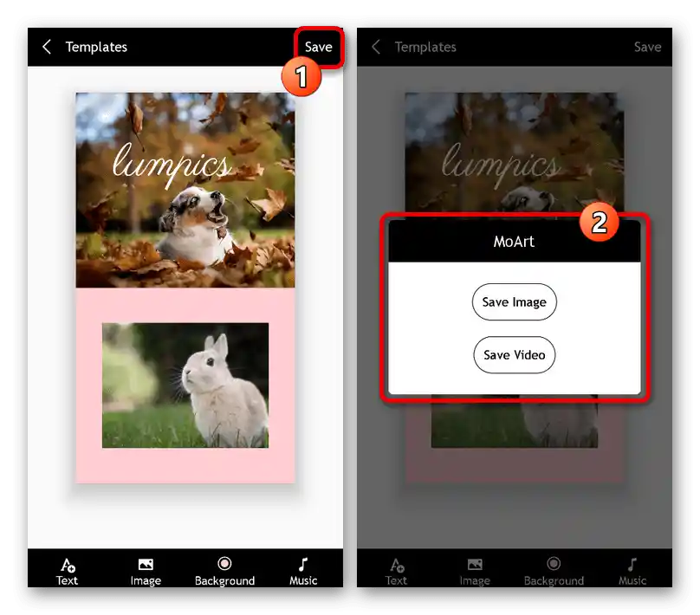Tap Save in the left screen header
Viewport: 700px width, 615px height.
tap(318, 47)
